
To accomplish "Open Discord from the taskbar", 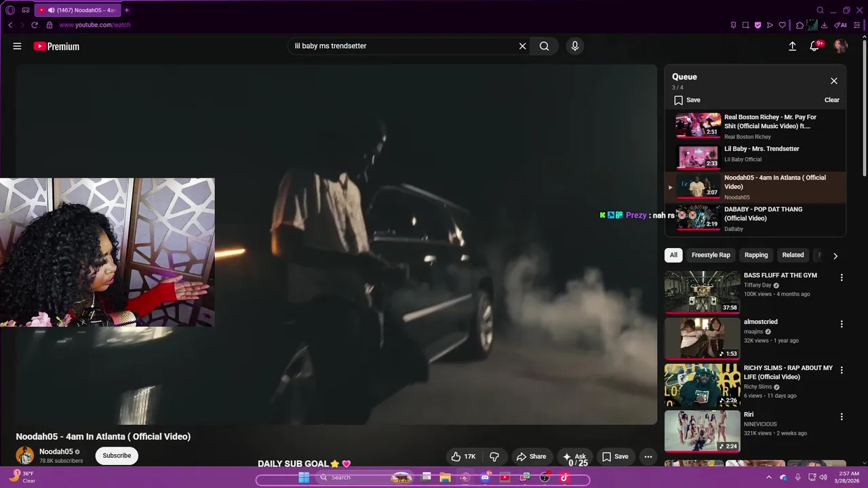I will pos(485,477).
